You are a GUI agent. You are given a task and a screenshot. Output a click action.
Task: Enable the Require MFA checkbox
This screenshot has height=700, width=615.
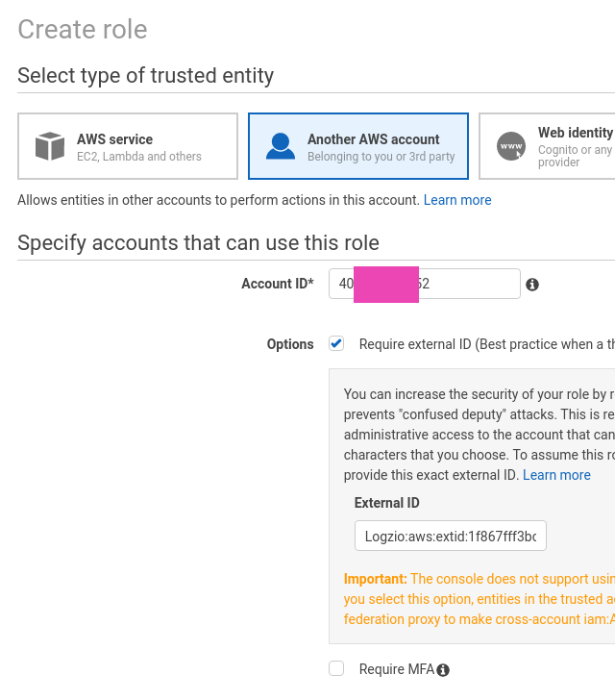(x=336, y=669)
